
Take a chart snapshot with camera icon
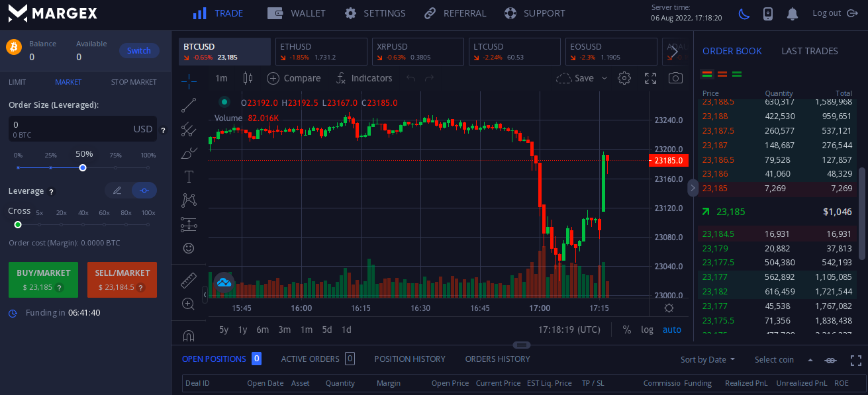pyautogui.click(x=675, y=78)
